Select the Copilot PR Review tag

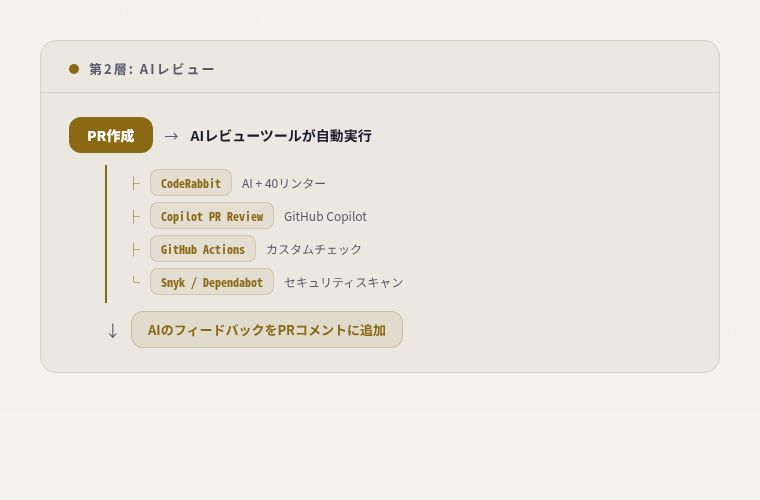click(212, 216)
